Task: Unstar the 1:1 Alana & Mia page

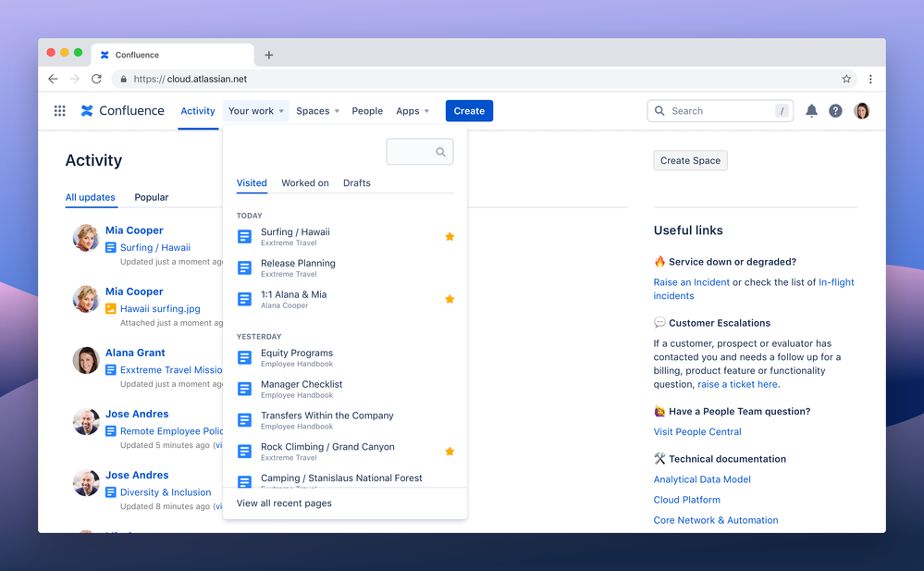Action: tap(450, 299)
